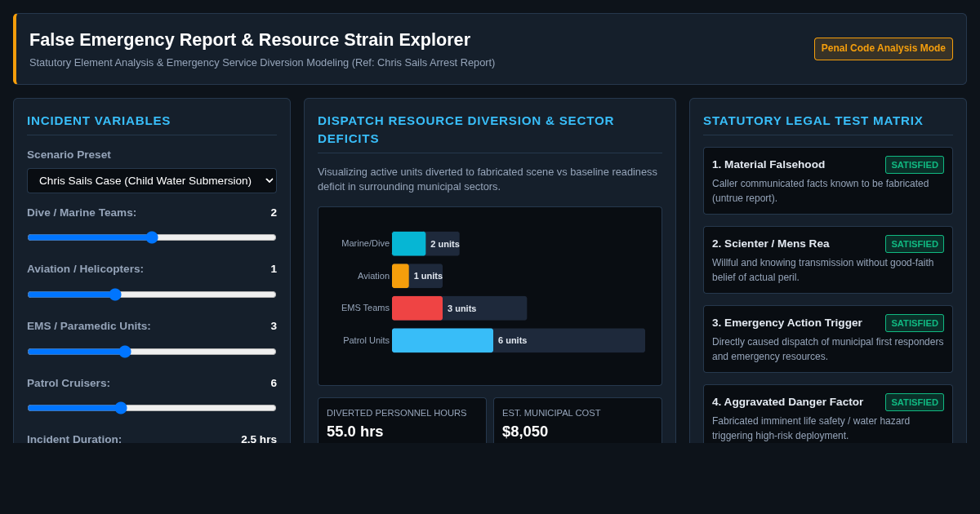Adjust the Dive / Marine Teams slider

152,237
